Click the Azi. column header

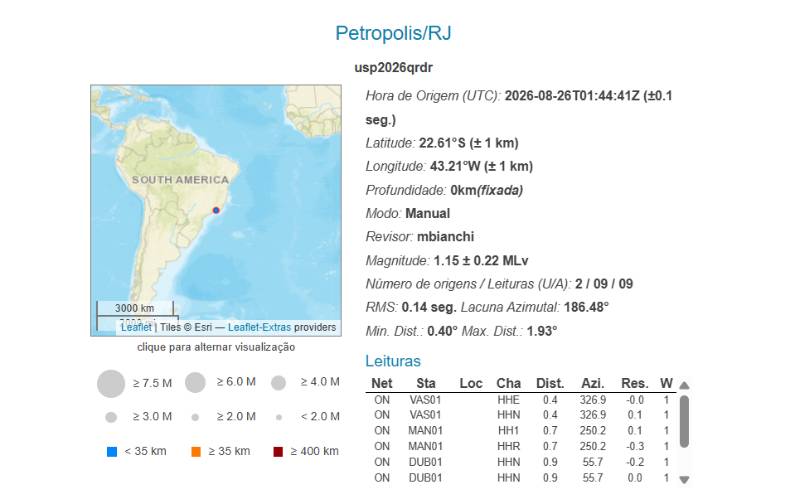(x=593, y=384)
